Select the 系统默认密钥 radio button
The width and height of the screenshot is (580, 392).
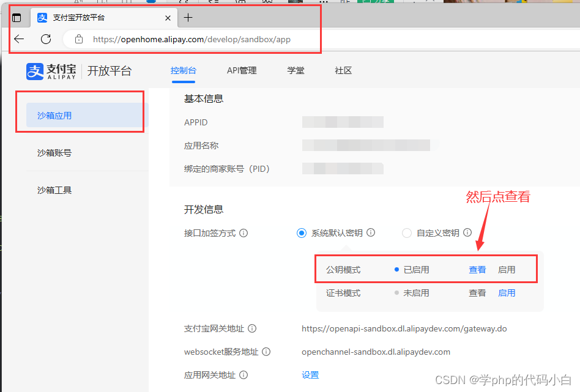point(302,233)
